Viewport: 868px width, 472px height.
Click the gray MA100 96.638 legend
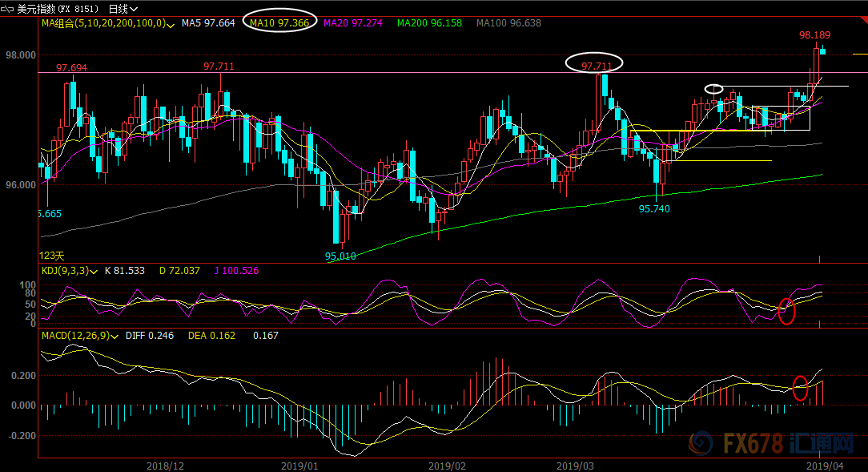[x=508, y=23]
